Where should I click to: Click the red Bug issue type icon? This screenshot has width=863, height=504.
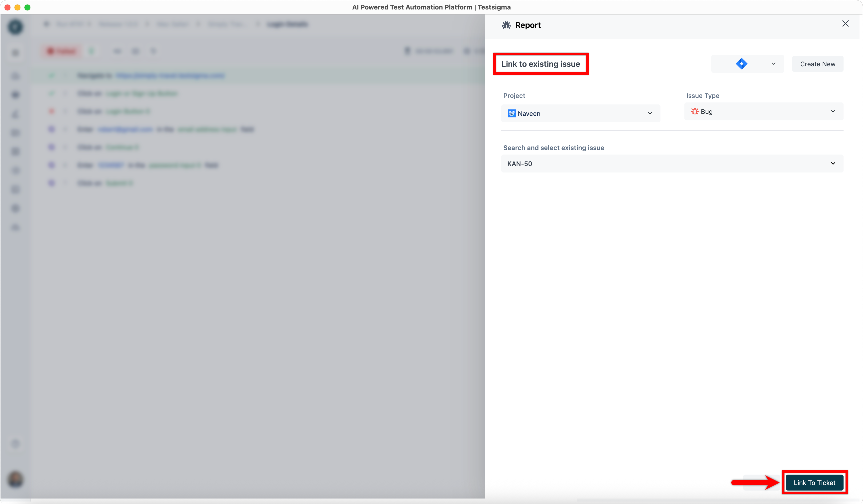(694, 112)
